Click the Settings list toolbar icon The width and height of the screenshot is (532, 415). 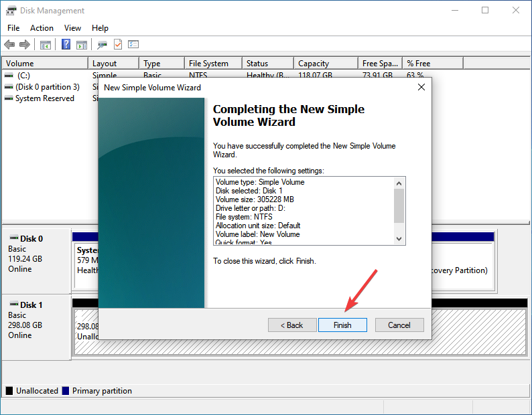coord(133,44)
